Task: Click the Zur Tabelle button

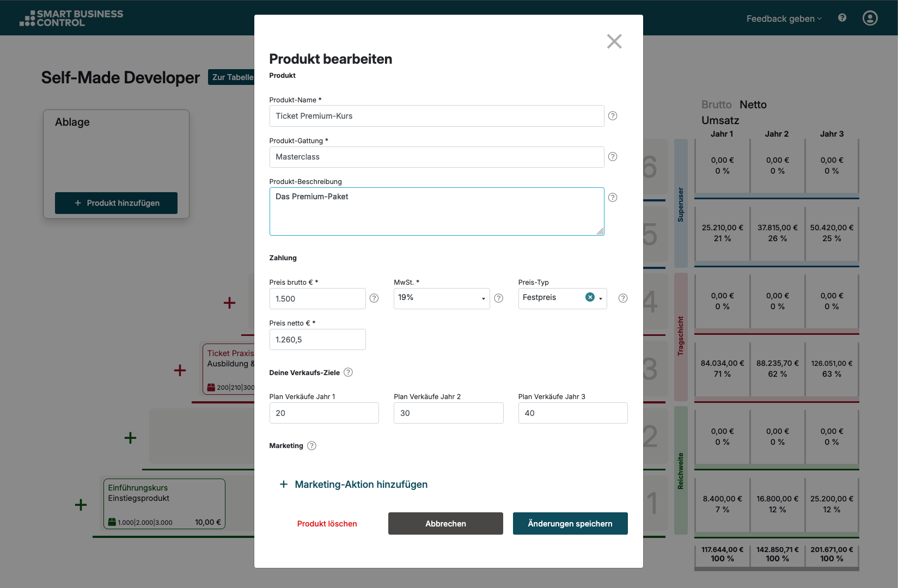Action: pyautogui.click(x=233, y=77)
